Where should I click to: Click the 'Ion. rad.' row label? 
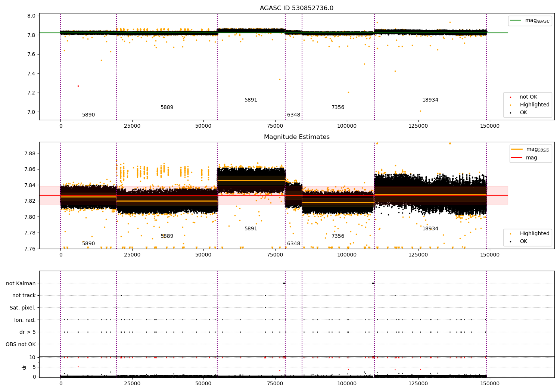[25, 320]
